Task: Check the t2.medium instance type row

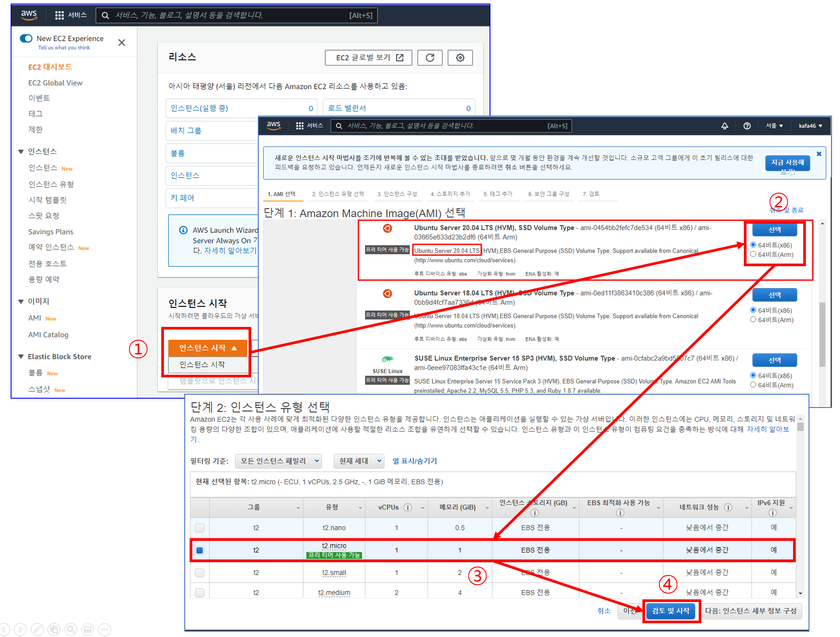Action: pos(200,592)
